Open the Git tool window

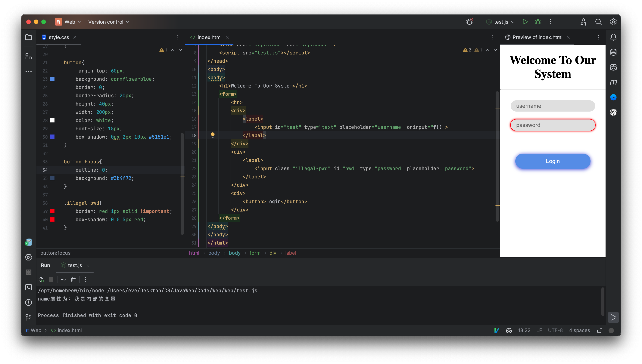click(x=29, y=317)
